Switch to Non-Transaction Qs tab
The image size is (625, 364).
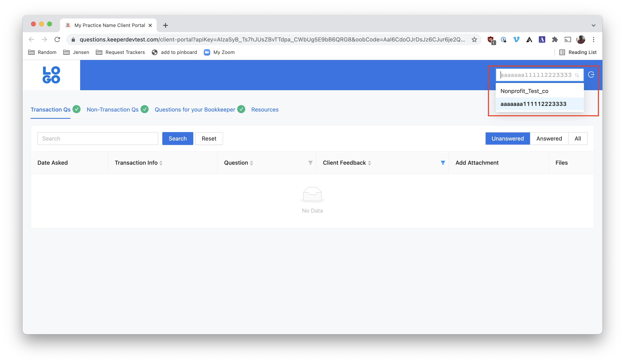[x=113, y=109]
